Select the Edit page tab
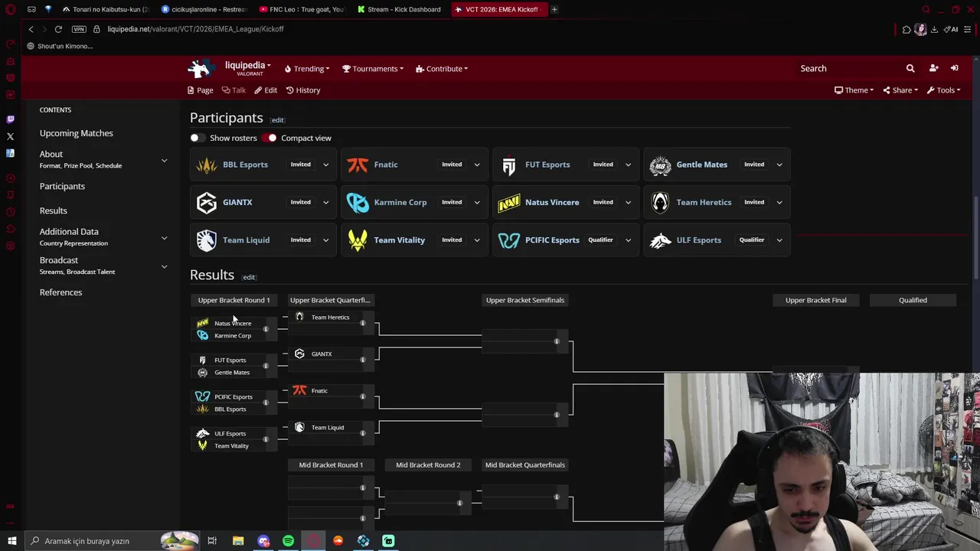This screenshot has height=551, width=980. [x=266, y=90]
